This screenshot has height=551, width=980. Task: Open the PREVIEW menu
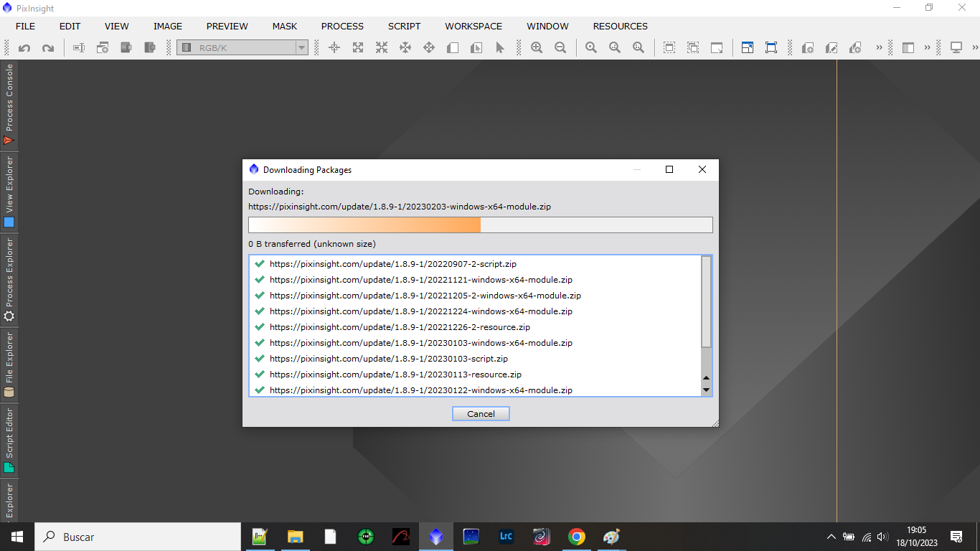[227, 26]
